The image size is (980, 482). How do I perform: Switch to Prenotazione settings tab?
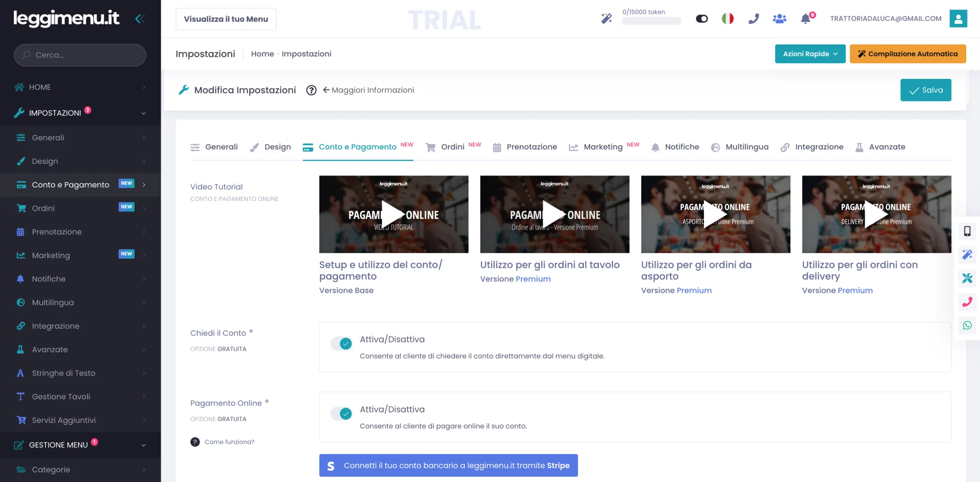pyautogui.click(x=524, y=147)
